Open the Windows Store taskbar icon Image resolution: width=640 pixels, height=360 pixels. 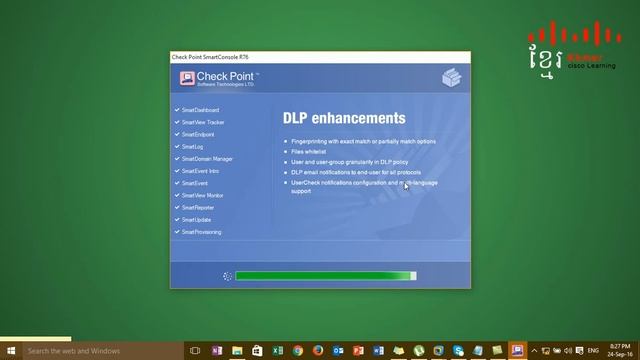click(x=257, y=351)
